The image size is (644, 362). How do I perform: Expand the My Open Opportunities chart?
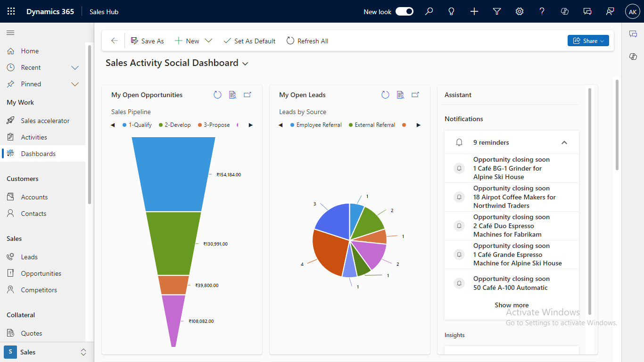coord(248,95)
